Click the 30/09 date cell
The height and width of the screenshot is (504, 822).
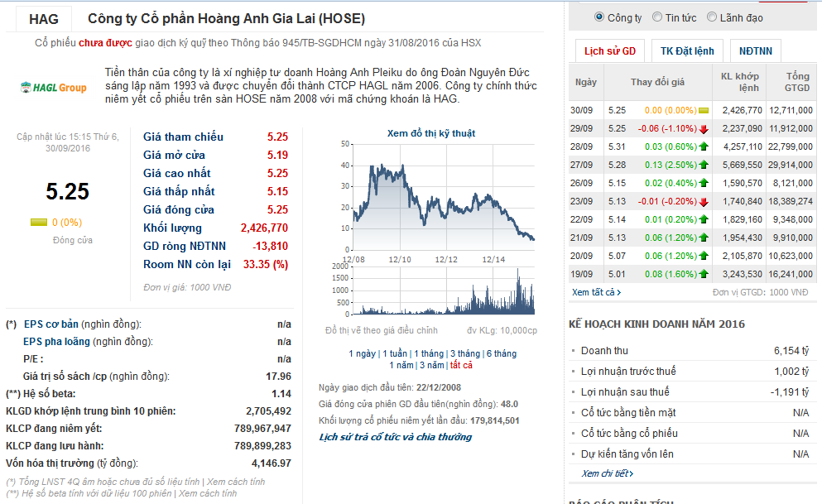pos(581,111)
